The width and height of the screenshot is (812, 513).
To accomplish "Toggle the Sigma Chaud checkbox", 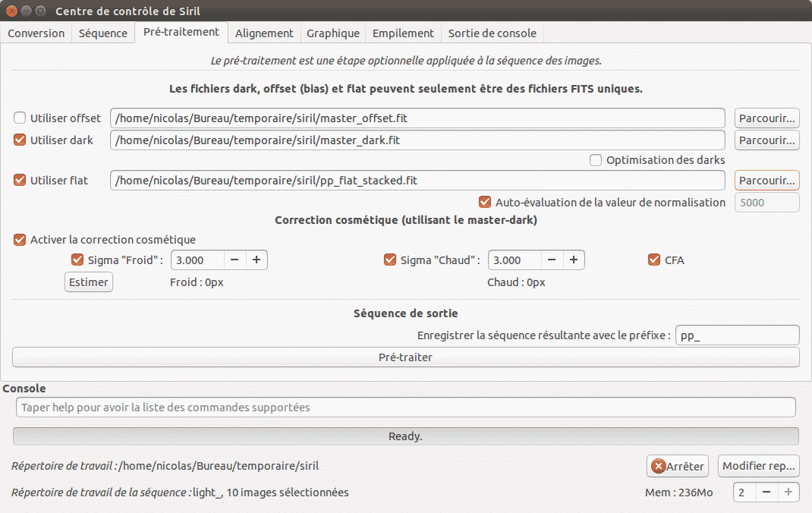I will point(390,260).
